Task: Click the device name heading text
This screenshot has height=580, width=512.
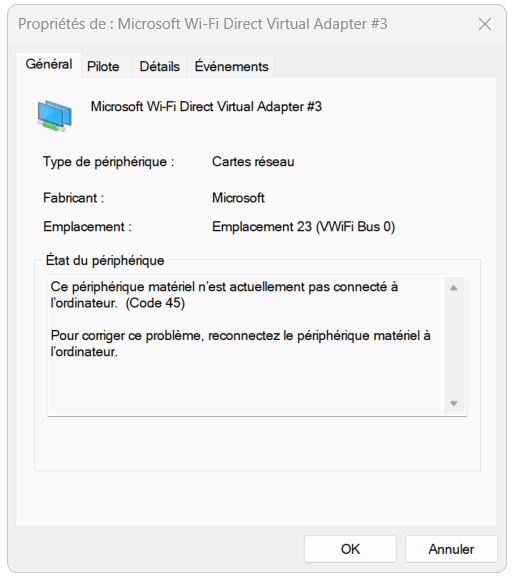Action: point(206,107)
